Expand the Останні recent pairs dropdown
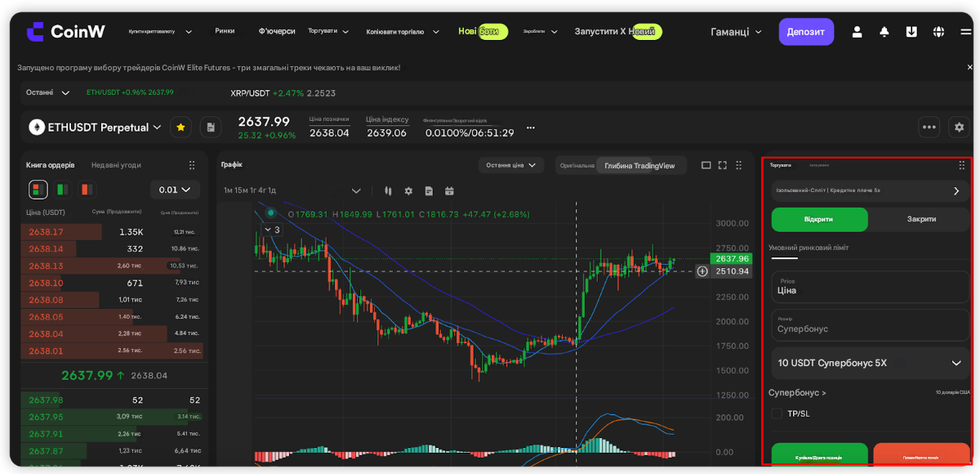980x474 pixels. (x=47, y=93)
